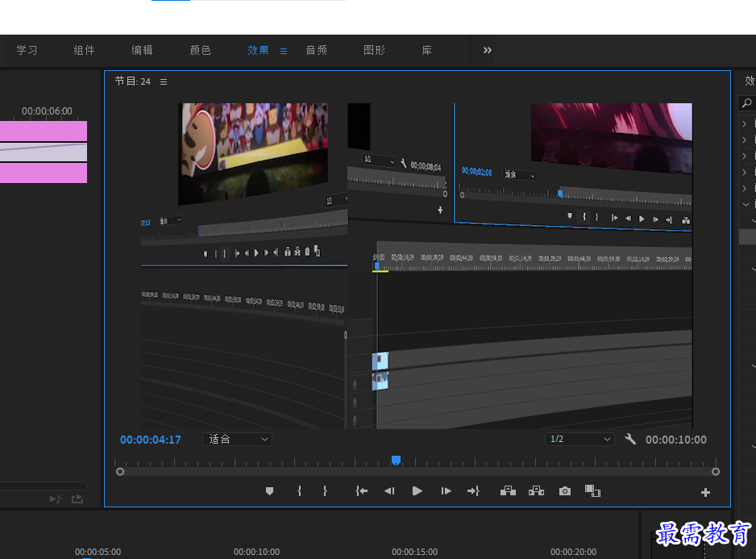The image size is (756, 559).
Task: Collapse the sixth effects folder chevron
Action: click(x=746, y=205)
